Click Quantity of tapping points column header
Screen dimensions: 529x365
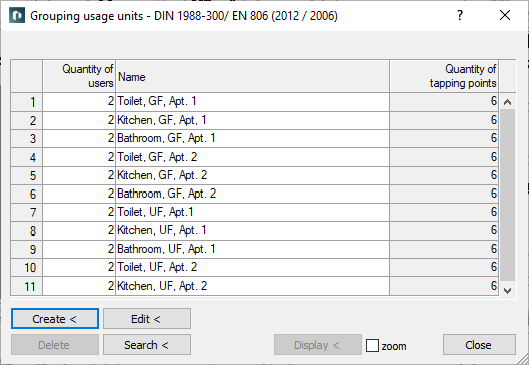(x=444, y=76)
